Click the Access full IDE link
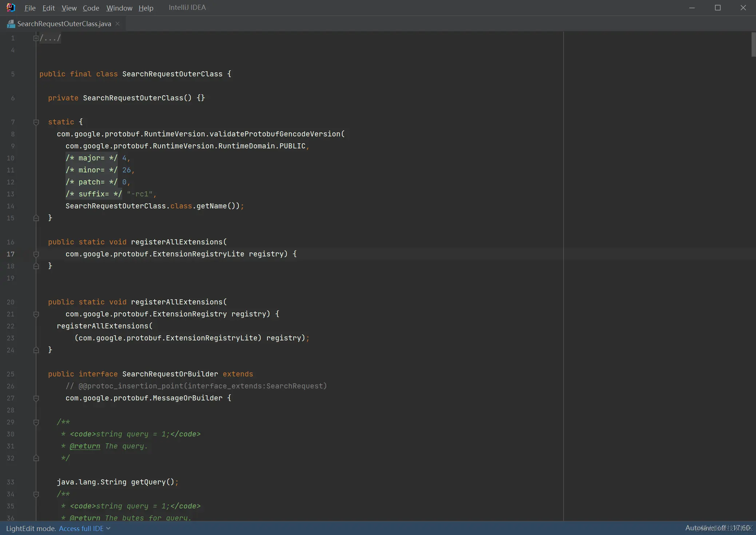The image size is (756, 535). [x=81, y=528]
